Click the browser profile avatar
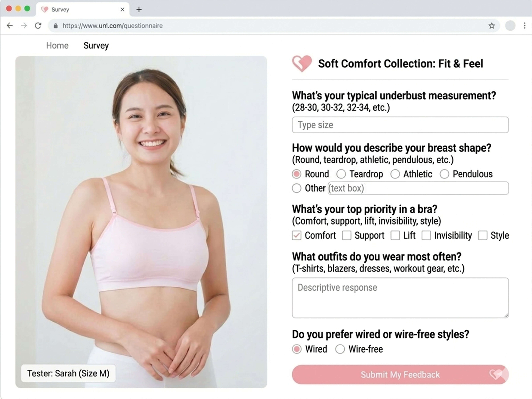The width and height of the screenshot is (532, 399). tap(510, 26)
